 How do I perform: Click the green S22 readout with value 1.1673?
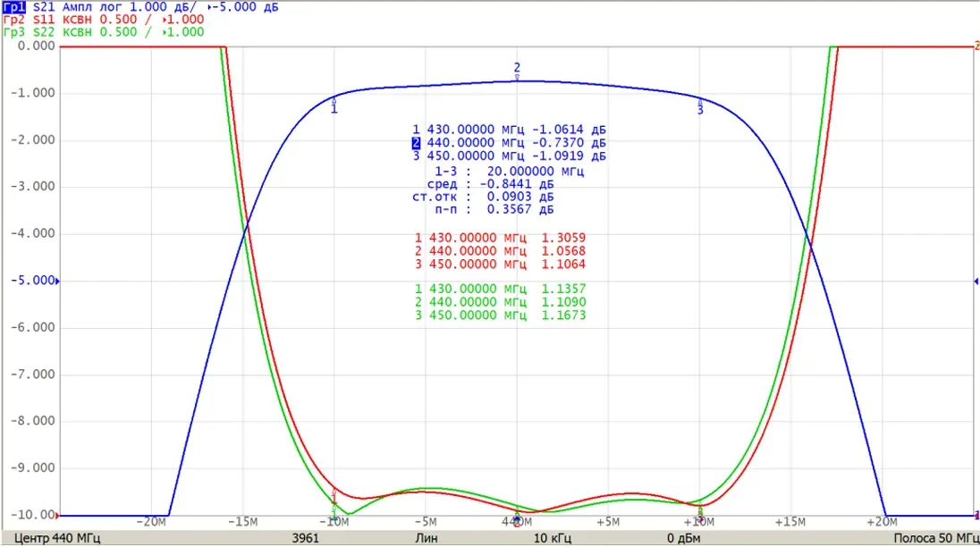tap(500, 316)
